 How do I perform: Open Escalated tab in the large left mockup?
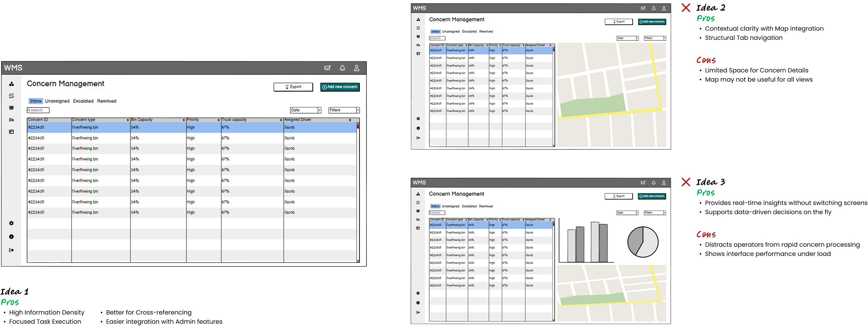coord(83,101)
